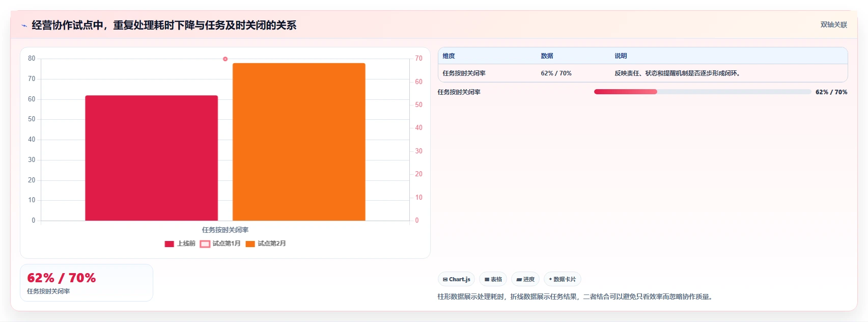Select the 表格 tag chip
The width and height of the screenshot is (868, 322).
(x=493, y=279)
